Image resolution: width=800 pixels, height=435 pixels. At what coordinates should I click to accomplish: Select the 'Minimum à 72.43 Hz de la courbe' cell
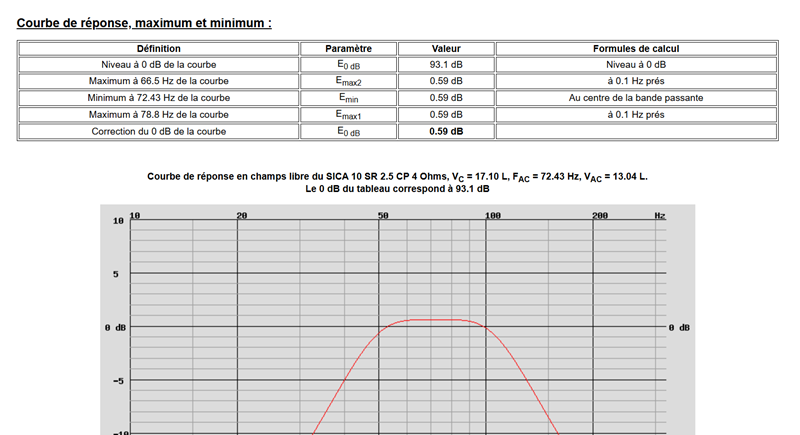pos(159,98)
